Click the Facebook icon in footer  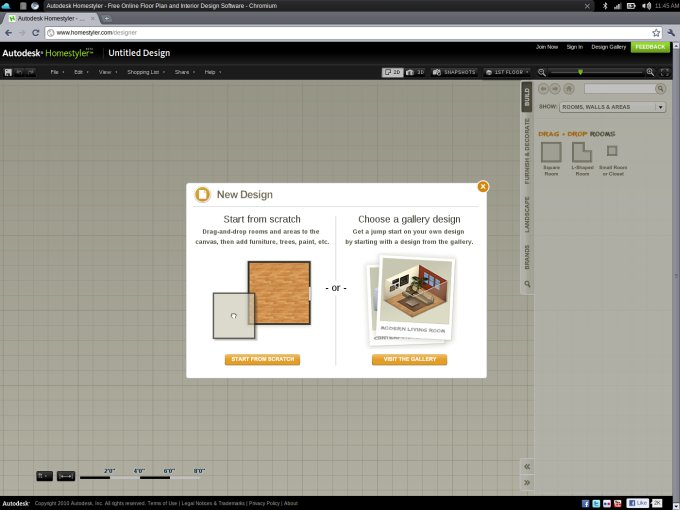(x=585, y=503)
